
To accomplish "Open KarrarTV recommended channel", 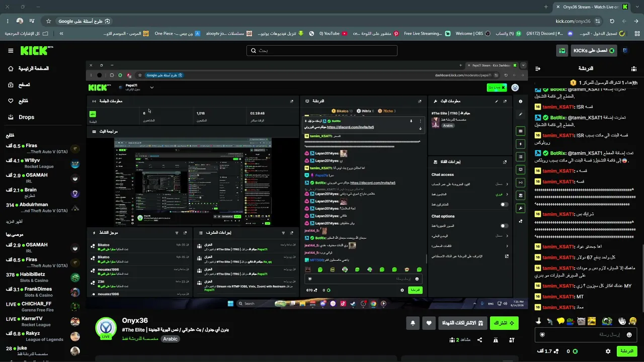I will tap(43, 321).
